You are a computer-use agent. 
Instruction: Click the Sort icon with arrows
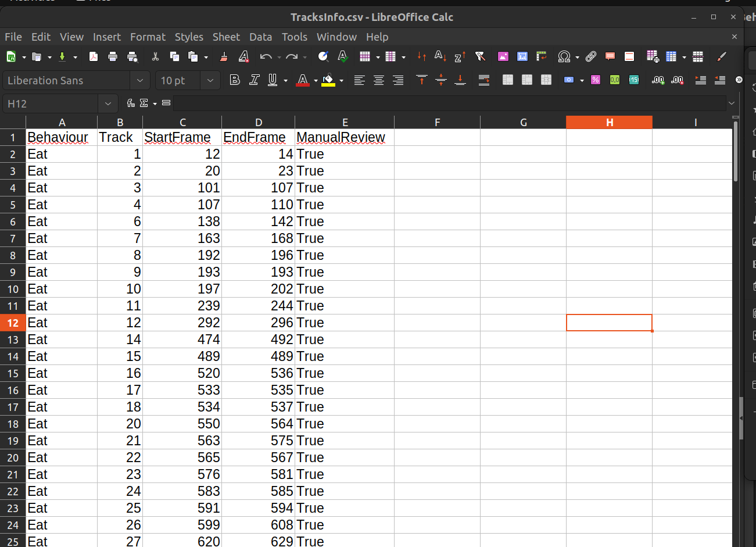(422, 56)
